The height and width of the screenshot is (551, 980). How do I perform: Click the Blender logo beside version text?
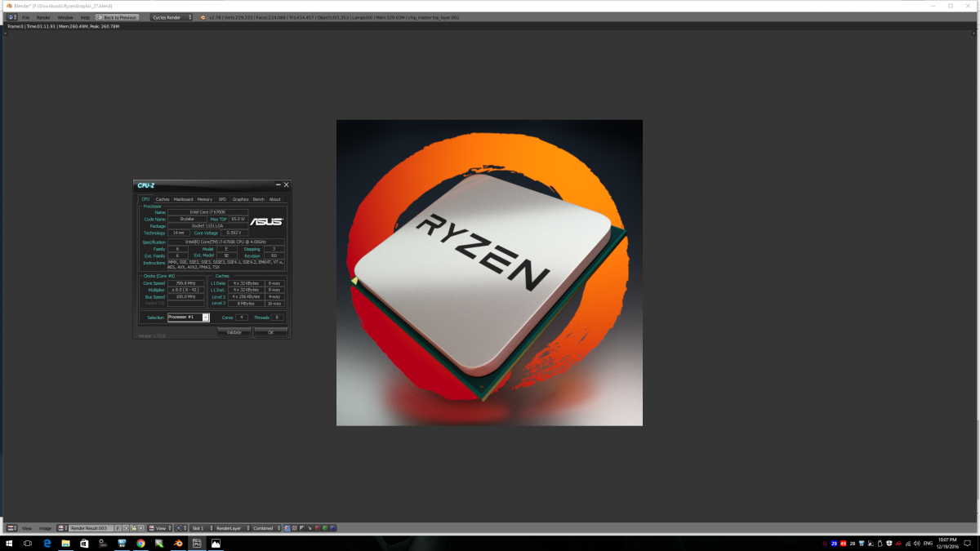click(203, 17)
